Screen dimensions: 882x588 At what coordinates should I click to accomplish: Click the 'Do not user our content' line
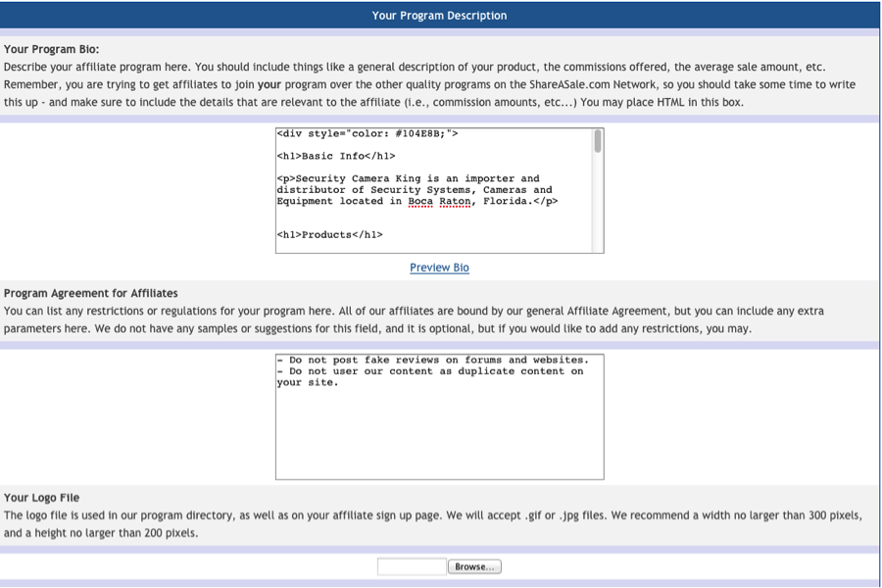[430, 371]
